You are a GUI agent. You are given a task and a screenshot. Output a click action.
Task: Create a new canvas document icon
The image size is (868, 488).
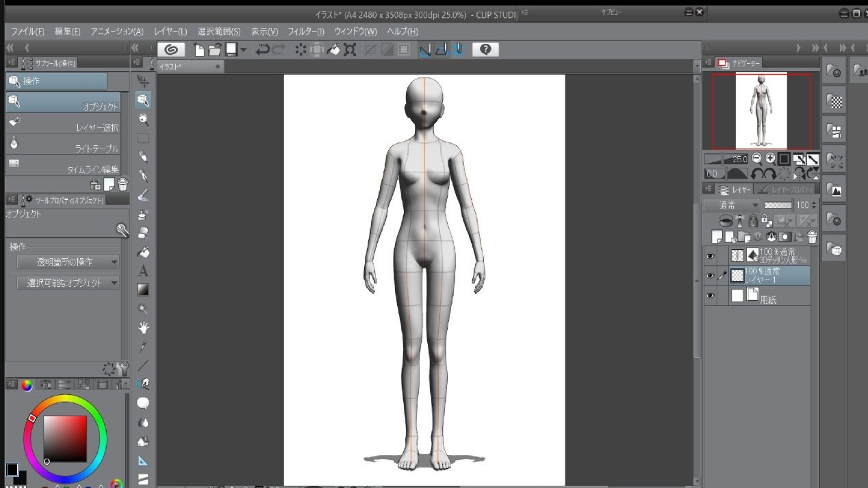(199, 49)
